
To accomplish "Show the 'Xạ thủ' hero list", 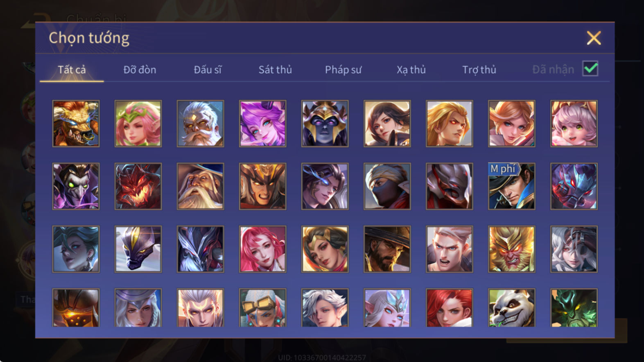I will tap(411, 70).
